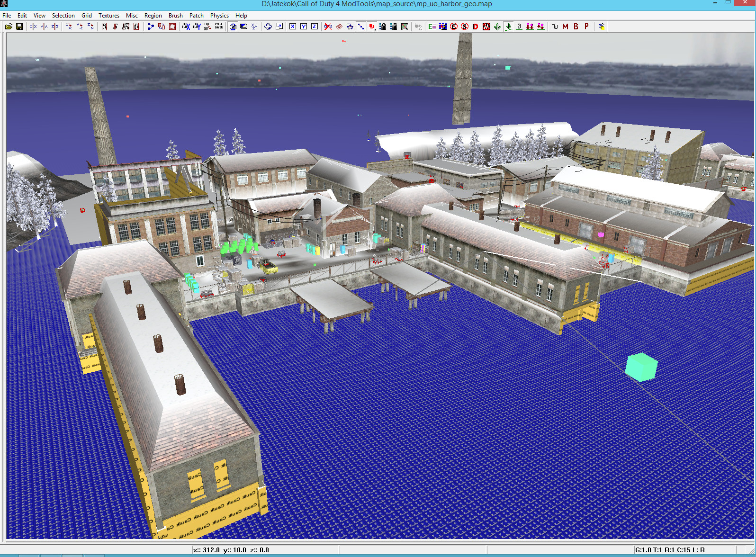Click the dark red B toolbar icon

[576, 27]
